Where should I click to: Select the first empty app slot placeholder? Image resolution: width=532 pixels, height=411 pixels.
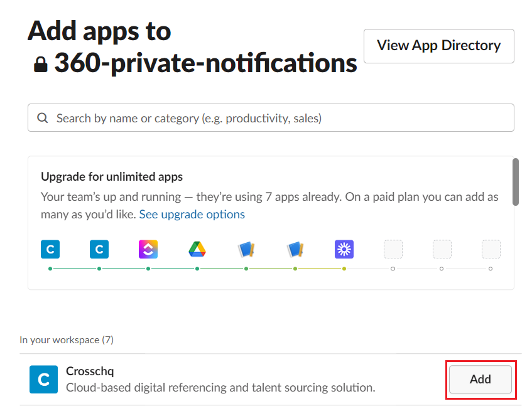pos(393,249)
